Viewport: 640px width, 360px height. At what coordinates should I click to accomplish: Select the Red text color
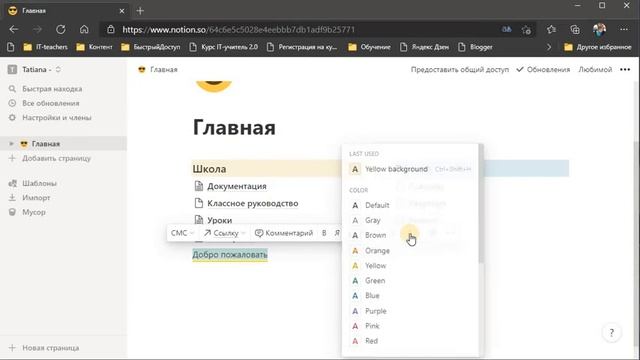point(411,341)
